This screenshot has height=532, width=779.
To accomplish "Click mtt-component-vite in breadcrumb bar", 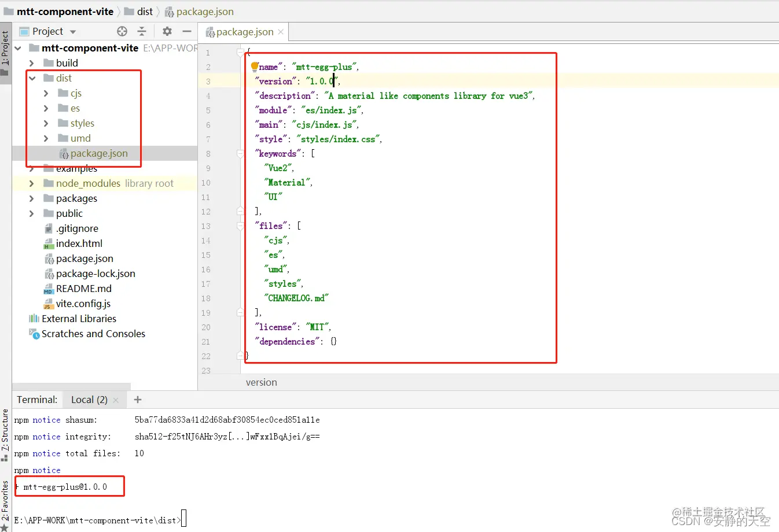I will (x=65, y=12).
